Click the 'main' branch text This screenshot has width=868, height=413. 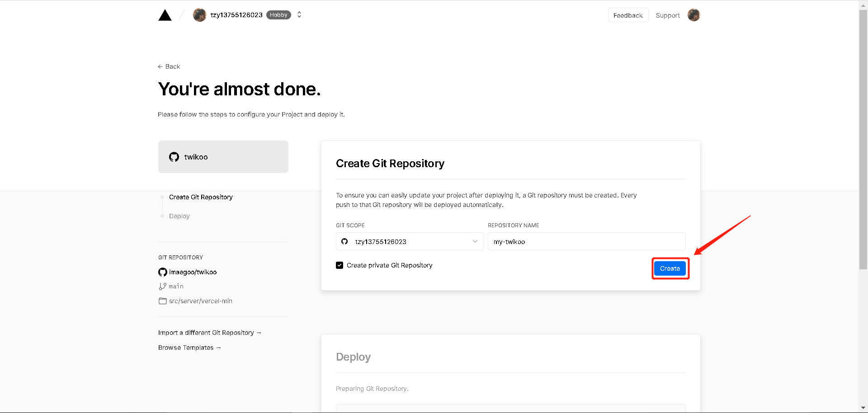point(176,286)
